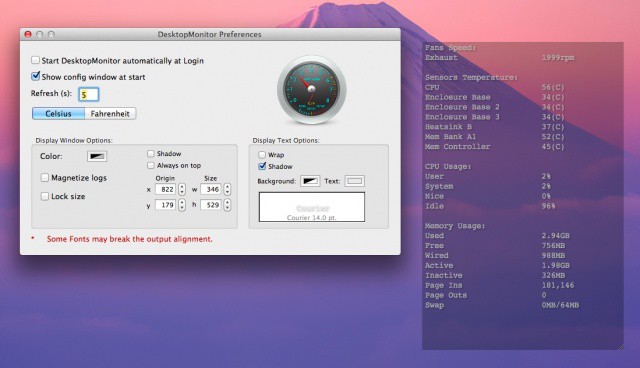
Task: Click the stepper next to Origin y
Action: click(182, 205)
